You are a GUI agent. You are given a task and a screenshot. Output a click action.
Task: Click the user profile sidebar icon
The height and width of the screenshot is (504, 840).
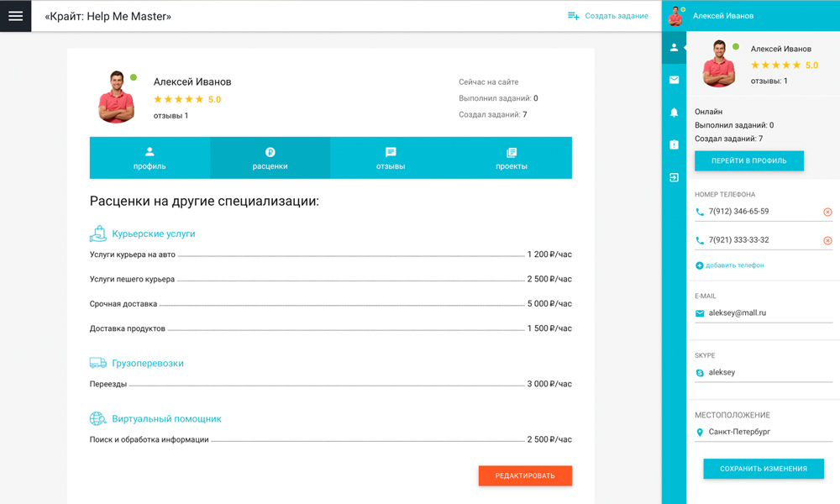coord(674,48)
